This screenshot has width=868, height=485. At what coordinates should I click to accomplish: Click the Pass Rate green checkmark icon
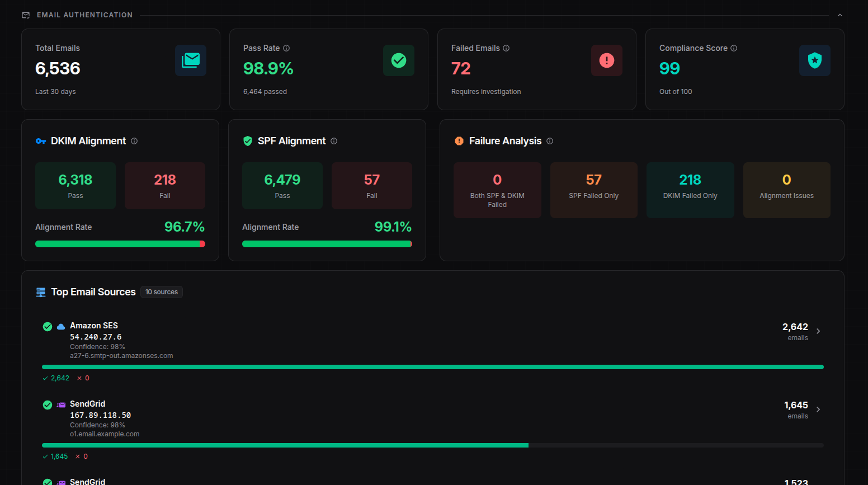(x=399, y=60)
